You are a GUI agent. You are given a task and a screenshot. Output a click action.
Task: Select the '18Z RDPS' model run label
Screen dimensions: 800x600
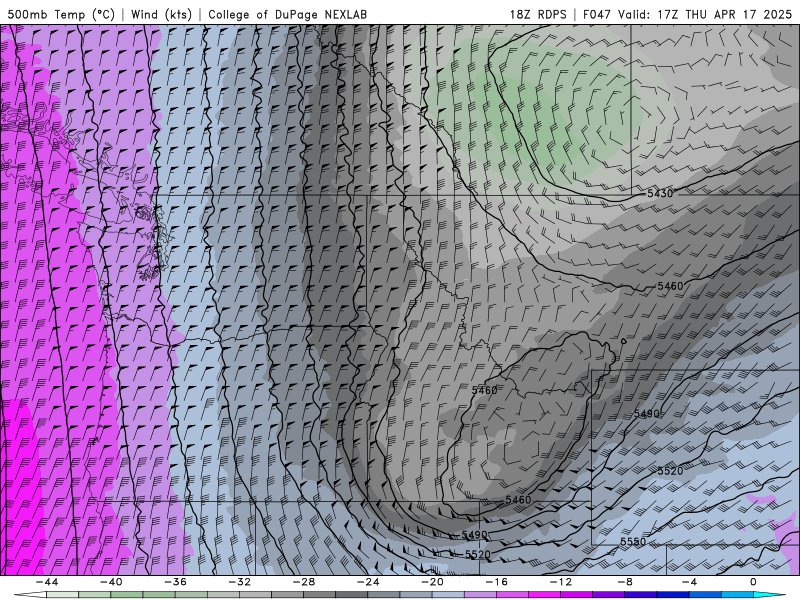538,14
